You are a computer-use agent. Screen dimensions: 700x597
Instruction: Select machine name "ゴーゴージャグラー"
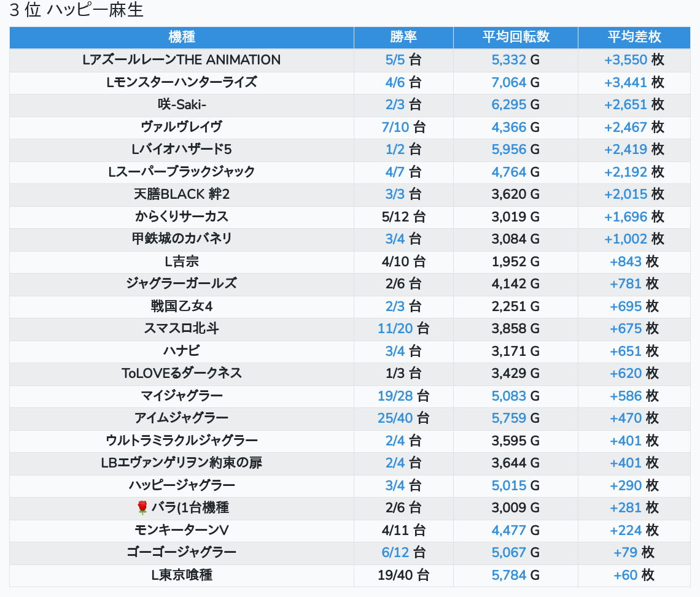[182, 552]
